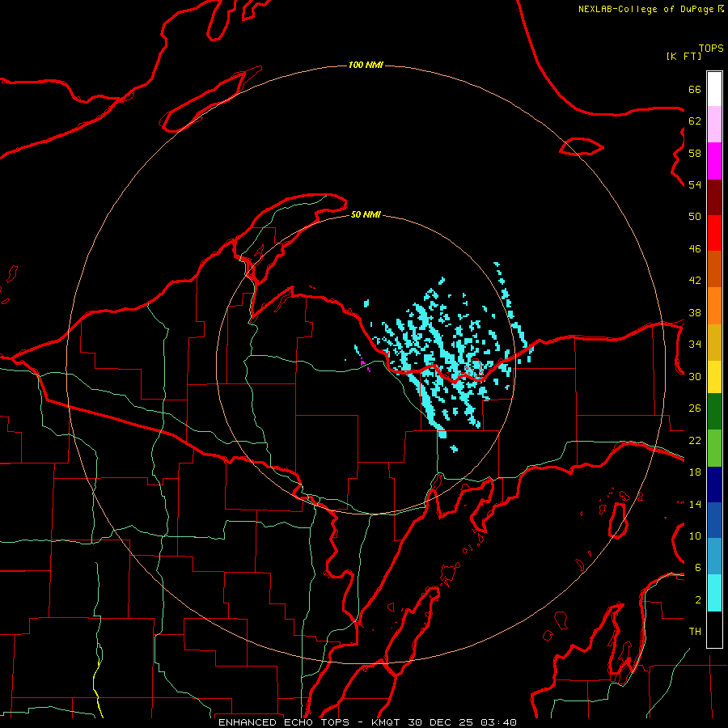Click the 'ENHANCED ECHO TOPS' product title
The width and height of the screenshot is (728, 728).
[x=284, y=722]
